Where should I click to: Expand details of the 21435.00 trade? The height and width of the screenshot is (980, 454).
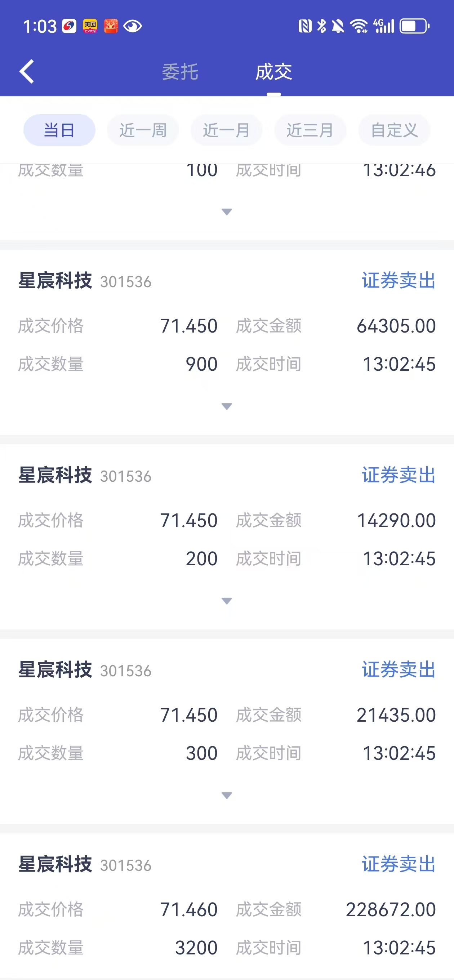coord(227,795)
